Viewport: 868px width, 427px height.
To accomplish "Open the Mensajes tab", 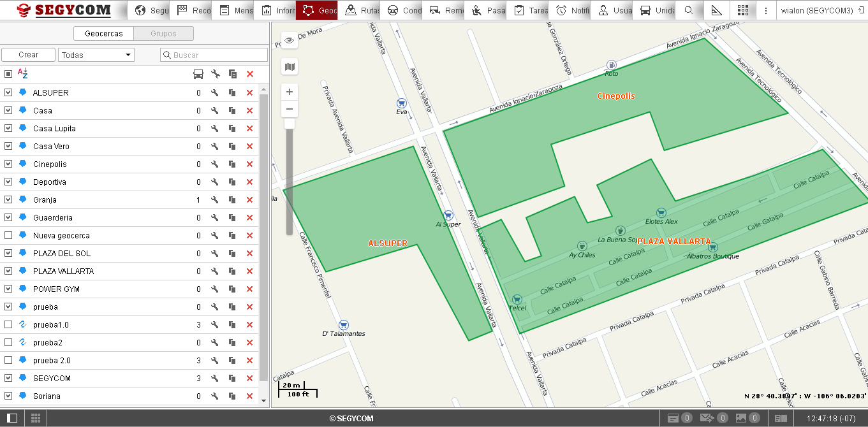I will 233,10.
